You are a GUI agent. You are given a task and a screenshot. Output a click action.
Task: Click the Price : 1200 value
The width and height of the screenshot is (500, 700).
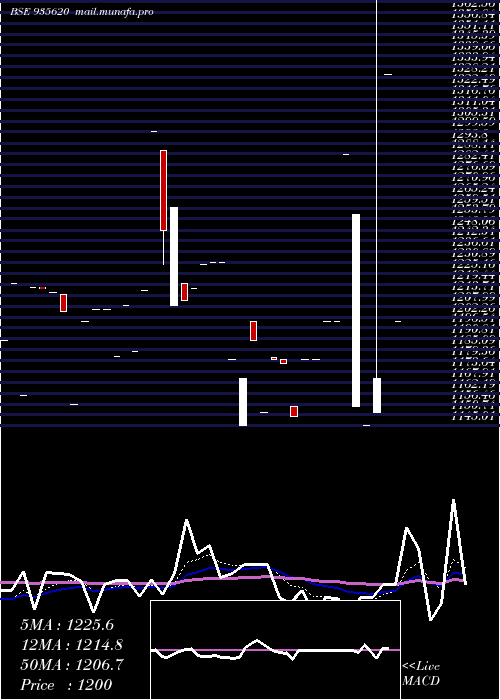tap(66, 685)
